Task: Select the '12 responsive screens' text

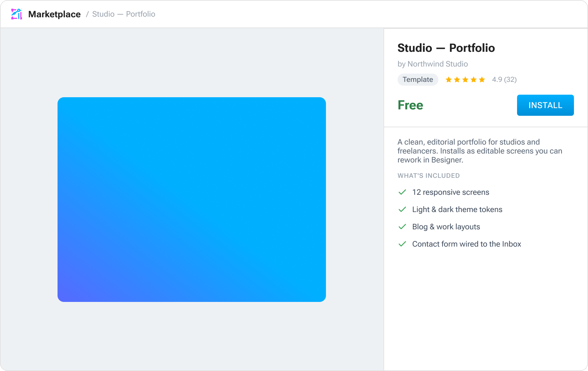Action: pos(451,192)
